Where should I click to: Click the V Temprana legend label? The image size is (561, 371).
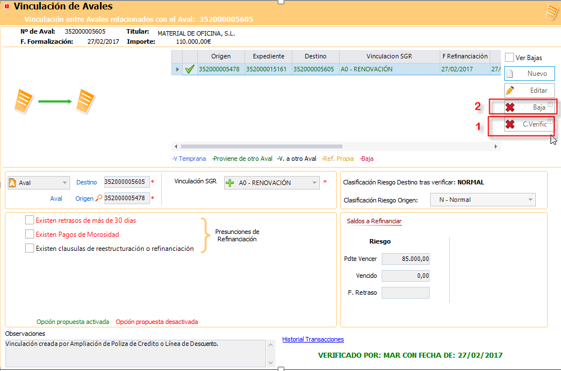(189, 158)
